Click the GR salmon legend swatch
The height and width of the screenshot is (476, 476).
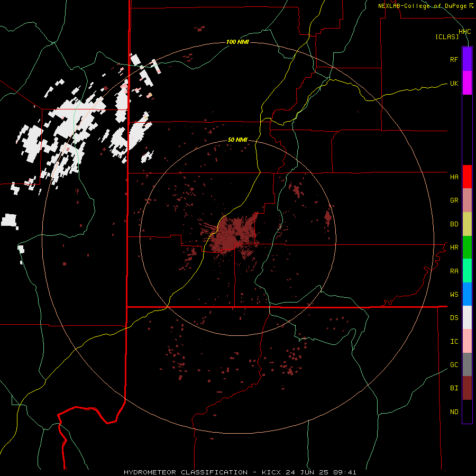[x=467, y=200]
